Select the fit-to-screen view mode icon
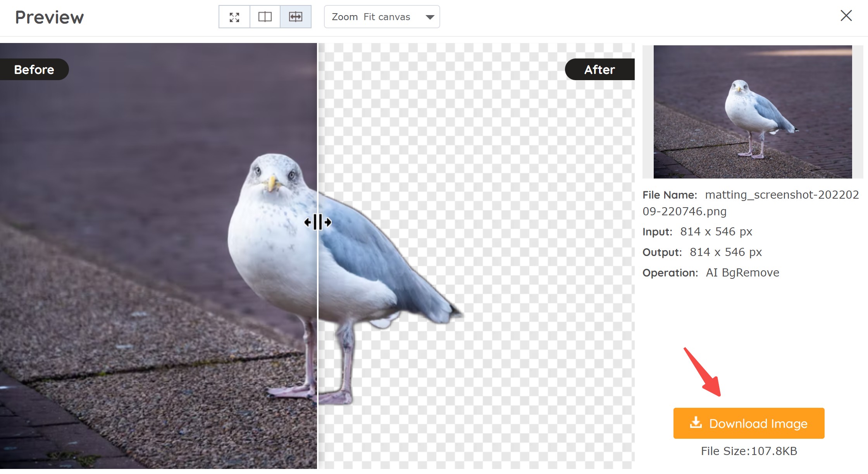This screenshot has height=474, width=868. 234,17
